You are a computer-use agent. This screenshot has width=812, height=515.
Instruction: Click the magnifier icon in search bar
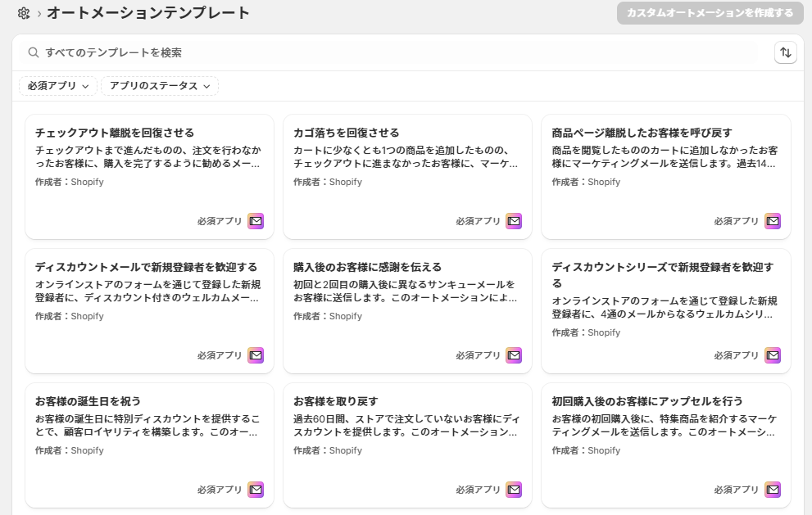tap(34, 52)
